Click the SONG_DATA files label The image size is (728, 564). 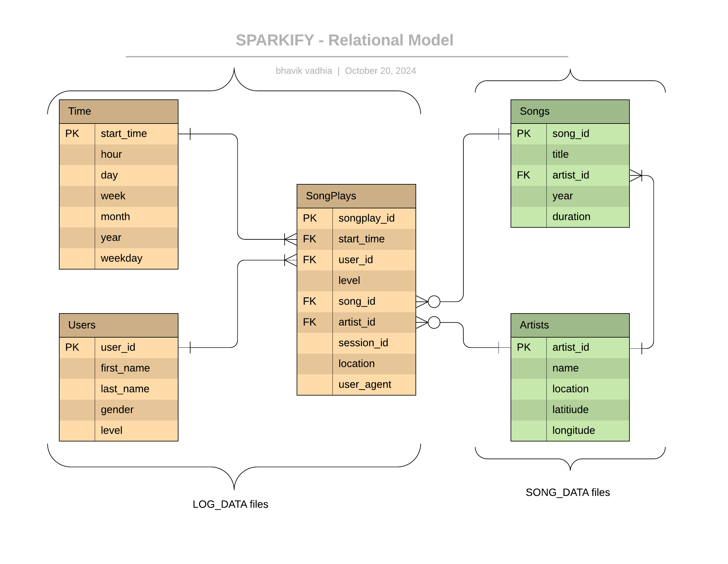click(568, 492)
